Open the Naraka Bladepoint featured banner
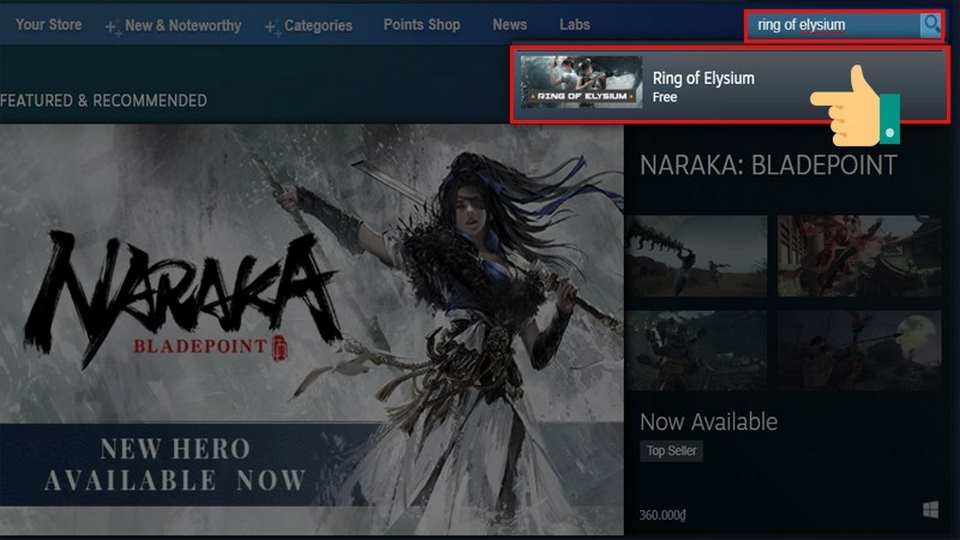This screenshot has width=960, height=540. (312, 329)
